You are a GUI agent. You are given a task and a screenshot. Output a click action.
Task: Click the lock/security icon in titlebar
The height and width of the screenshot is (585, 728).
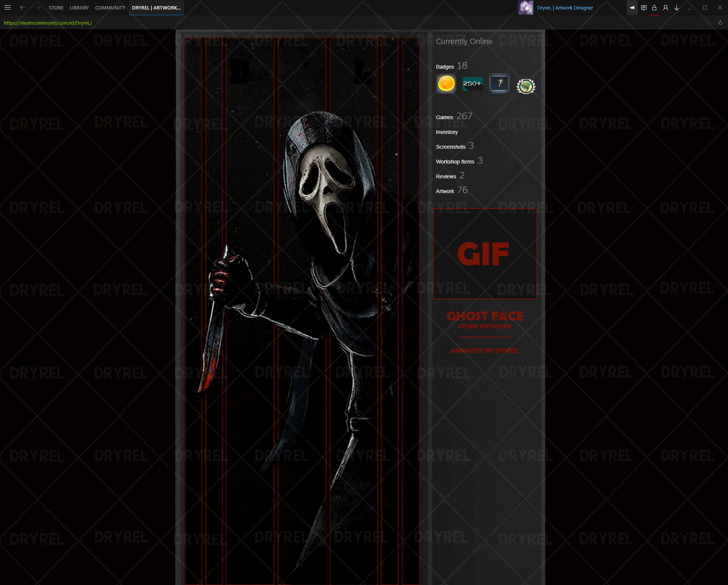(654, 8)
